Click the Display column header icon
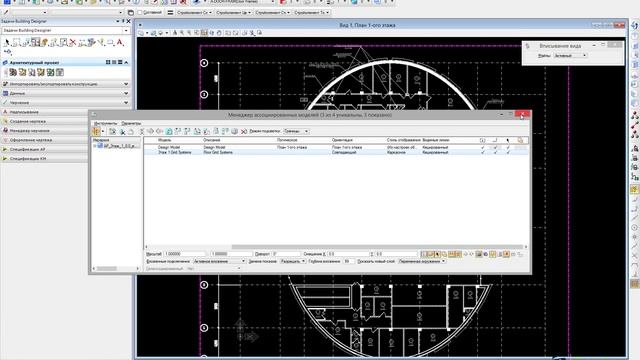The height and width of the screenshot is (360, 640). [x=482, y=140]
